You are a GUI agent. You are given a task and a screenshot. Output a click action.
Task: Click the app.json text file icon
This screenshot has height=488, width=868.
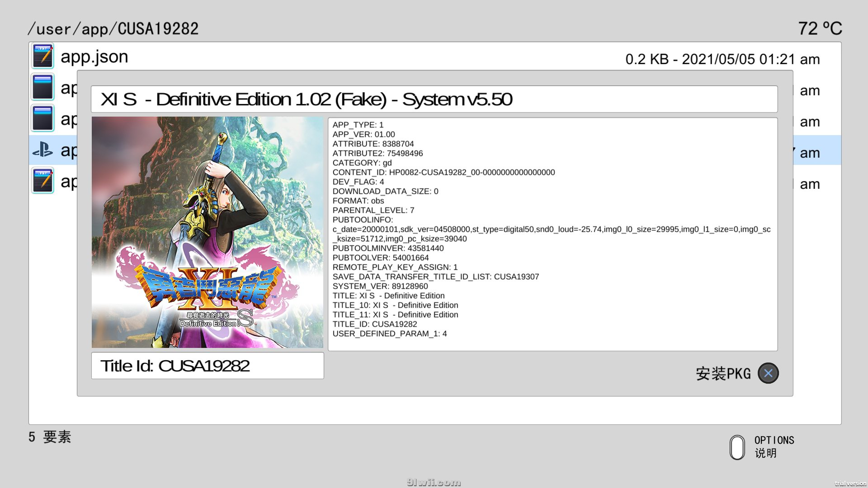[x=43, y=56]
